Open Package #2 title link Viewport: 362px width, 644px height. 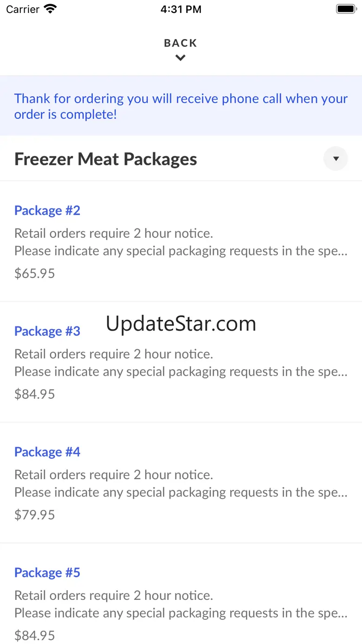coord(47,210)
